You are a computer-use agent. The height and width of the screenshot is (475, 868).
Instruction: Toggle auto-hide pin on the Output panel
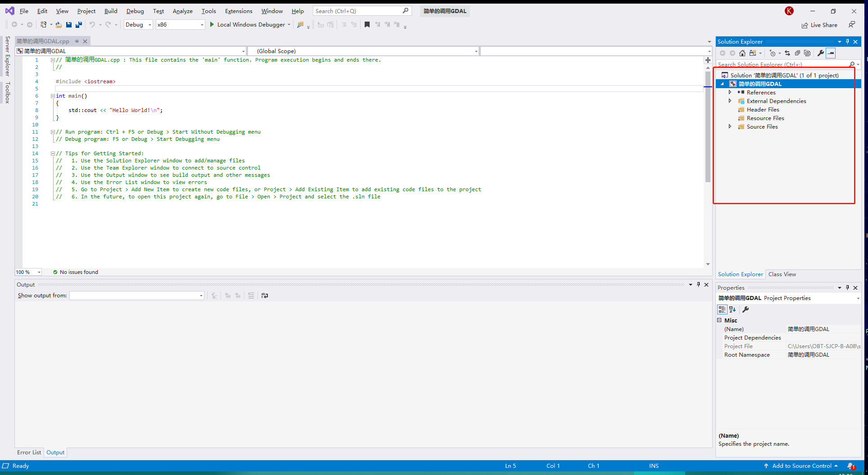[698, 285]
